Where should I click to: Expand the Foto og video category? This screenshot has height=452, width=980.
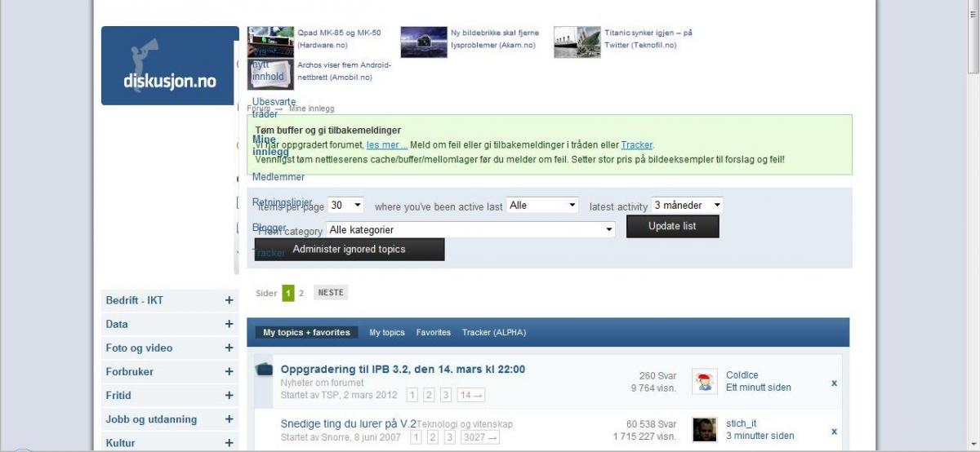click(229, 348)
